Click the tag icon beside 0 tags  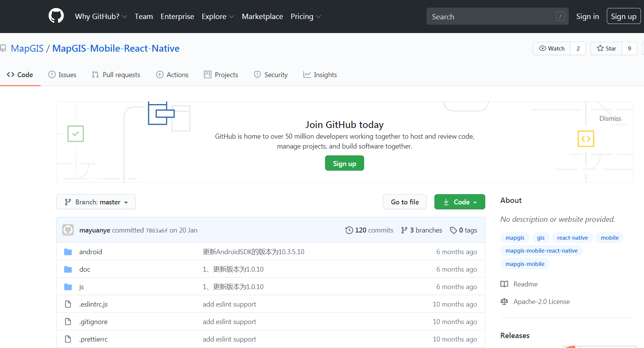pyautogui.click(x=453, y=230)
